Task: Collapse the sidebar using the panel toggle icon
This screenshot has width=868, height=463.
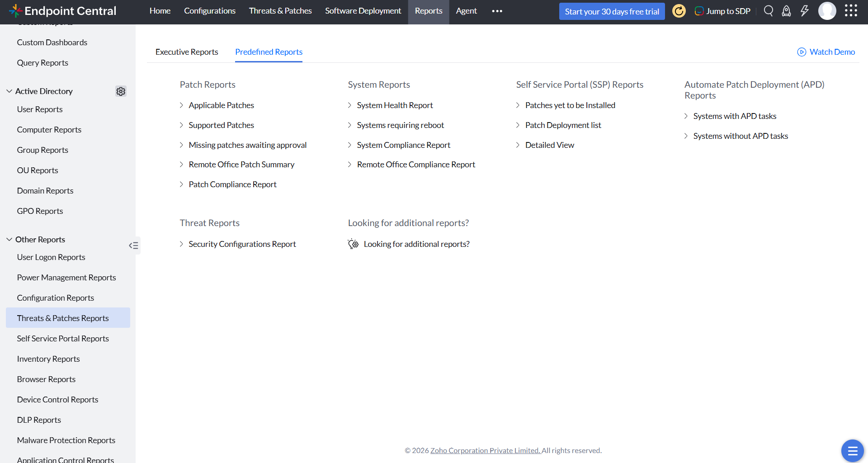Action: [134, 246]
